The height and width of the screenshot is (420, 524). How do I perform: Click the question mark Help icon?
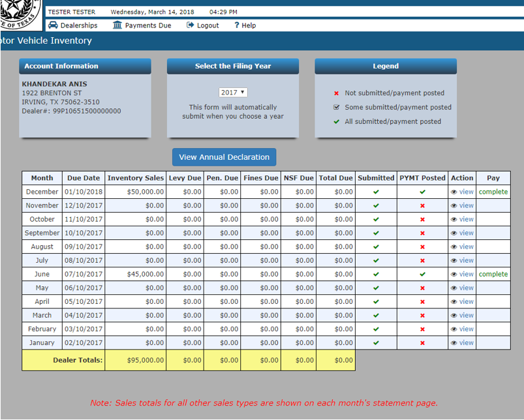[237, 25]
